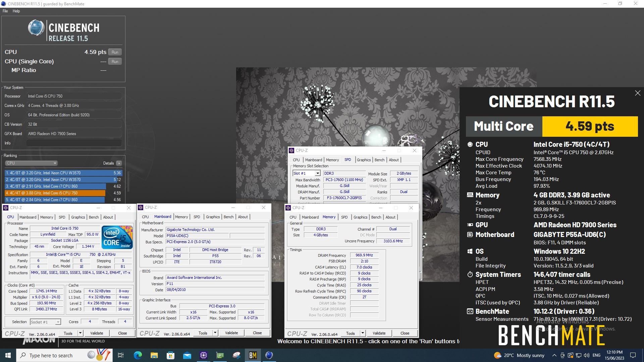Open the weather widget 20°C Mostly sunny

point(519,355)
